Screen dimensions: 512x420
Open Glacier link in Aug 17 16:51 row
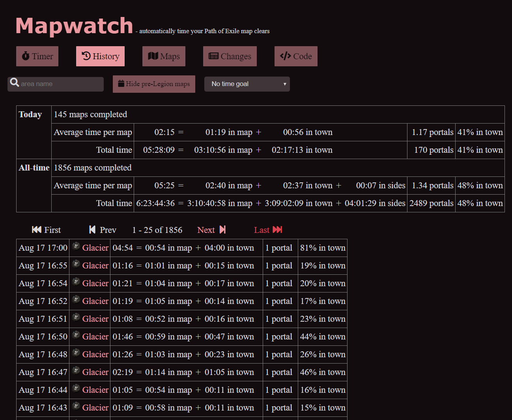pos(95,319)
